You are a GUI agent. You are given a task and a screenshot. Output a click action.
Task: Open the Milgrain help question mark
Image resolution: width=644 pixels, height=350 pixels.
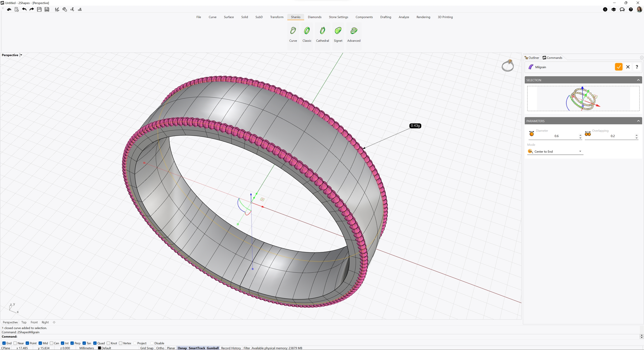point(637,67)
